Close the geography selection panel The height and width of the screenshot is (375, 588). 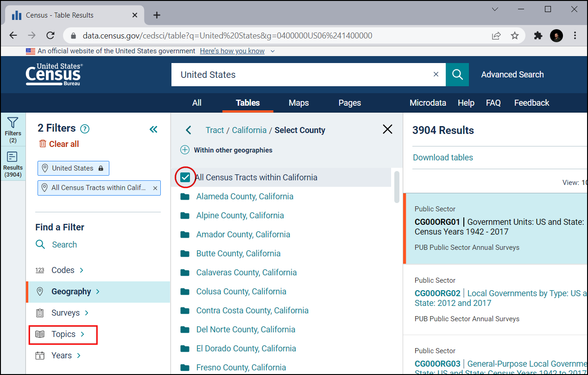(387, 129)
